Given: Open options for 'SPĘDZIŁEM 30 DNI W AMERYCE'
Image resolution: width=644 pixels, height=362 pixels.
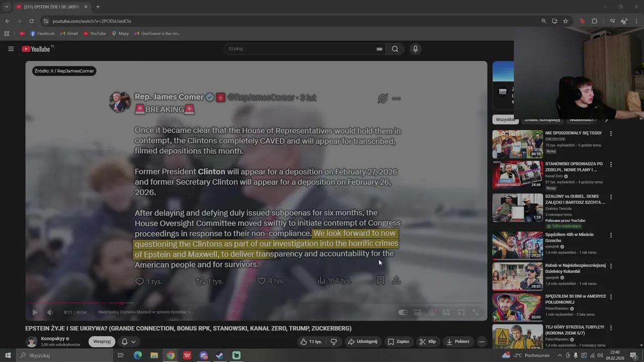Looking at the screenshot, I should coord(611,297).
